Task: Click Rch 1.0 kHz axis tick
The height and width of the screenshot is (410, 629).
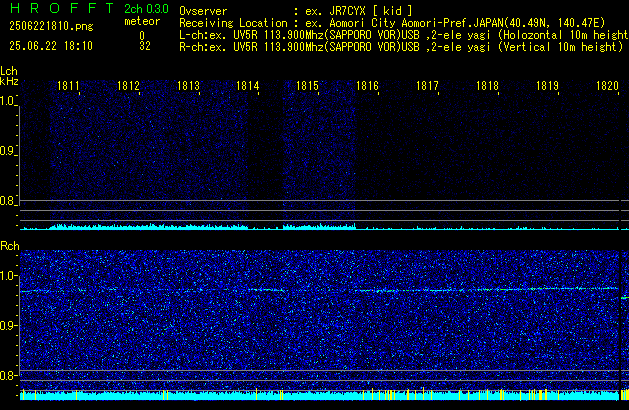Action: pyautogui.click(x=9, y=276)
